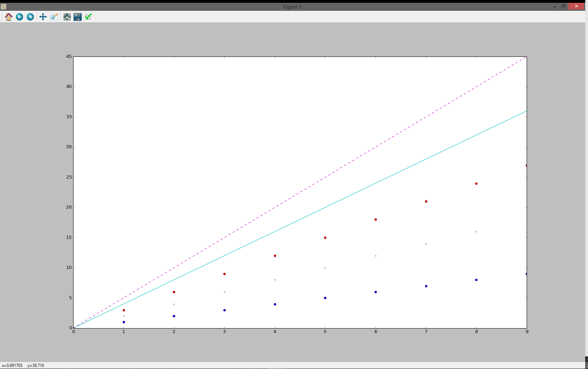Viewport: 588px width, 369px height.
Task: Click the red data point at x=8
Action: coord(476,183)
